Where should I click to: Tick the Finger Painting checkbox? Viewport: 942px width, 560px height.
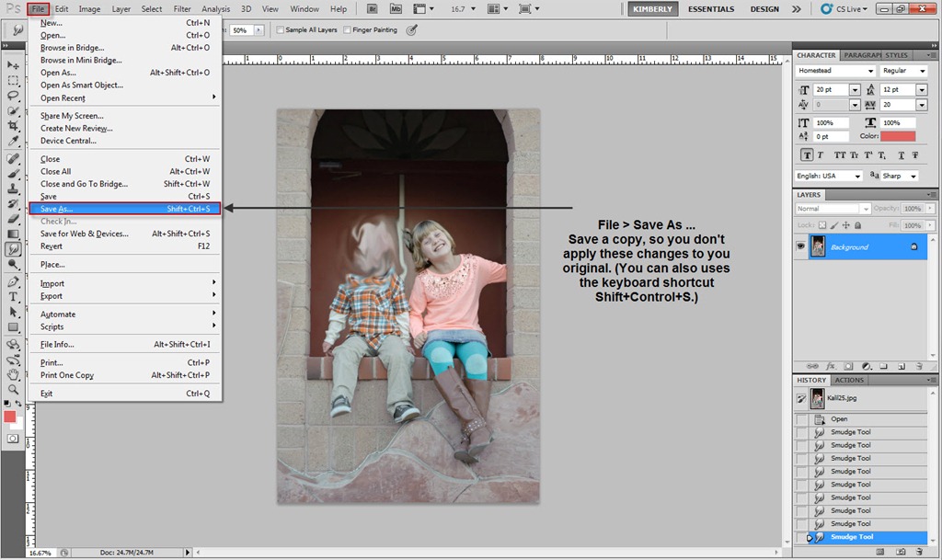click(348, 29)
